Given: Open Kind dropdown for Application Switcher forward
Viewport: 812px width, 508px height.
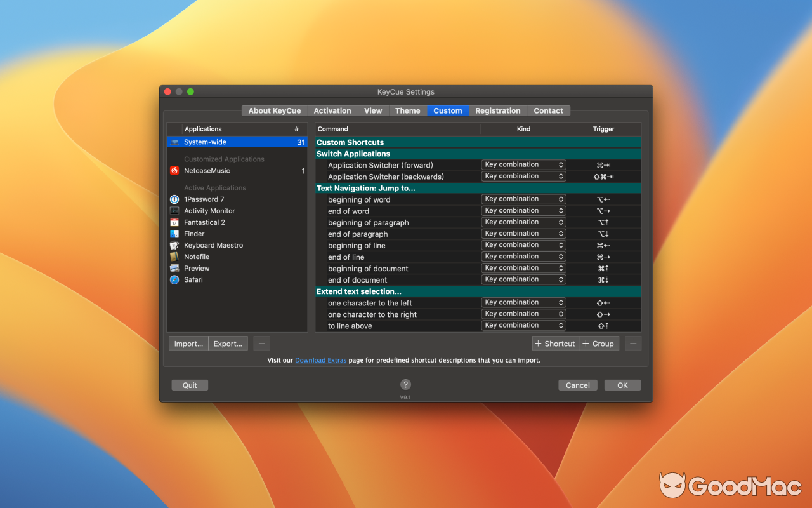Looking at the screenshot, I should (523, 164).
